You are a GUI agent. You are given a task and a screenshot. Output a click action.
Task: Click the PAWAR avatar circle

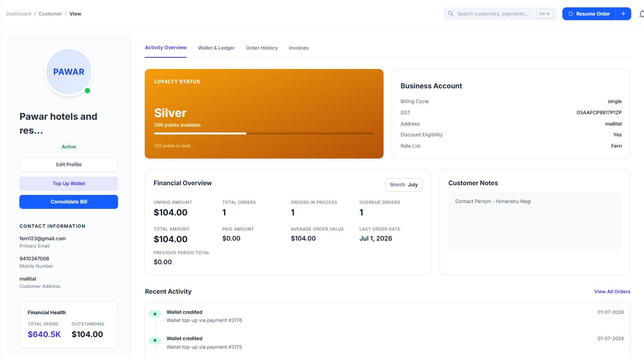tap(69, 72)
